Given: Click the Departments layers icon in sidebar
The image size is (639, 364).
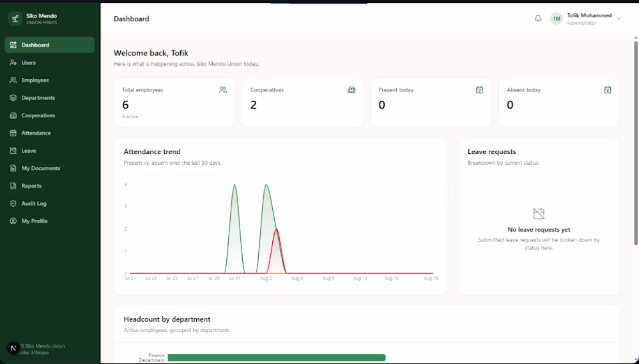Looking at the screenshot, I should coord(13,98).
